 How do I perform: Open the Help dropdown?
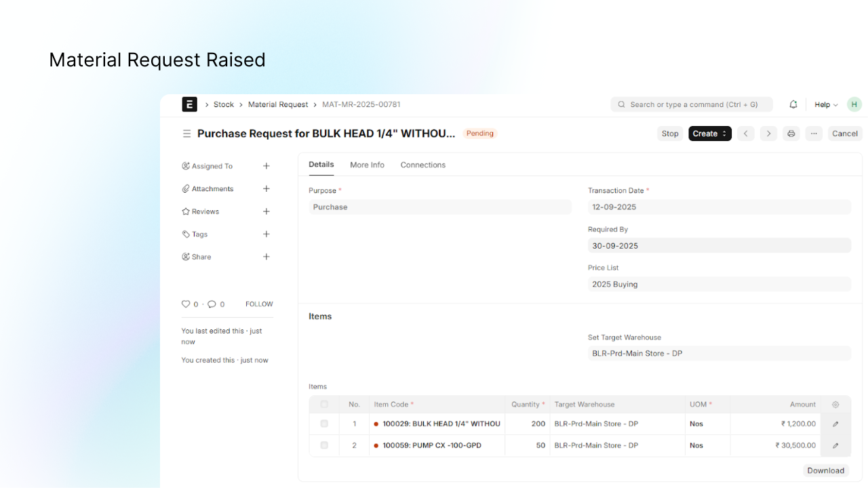826,104
